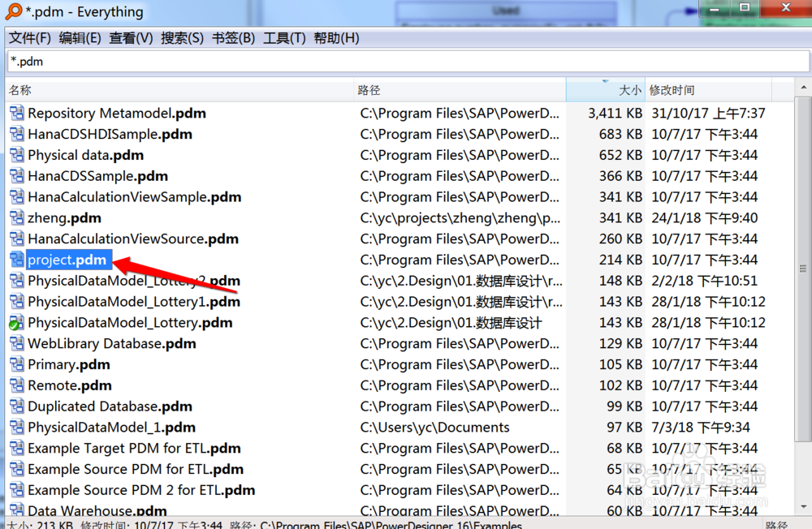Click file icon of Physical data.pdm
The width and height of the screenshot is (812, 529).
pyautogui.click(x=16, y=155)
